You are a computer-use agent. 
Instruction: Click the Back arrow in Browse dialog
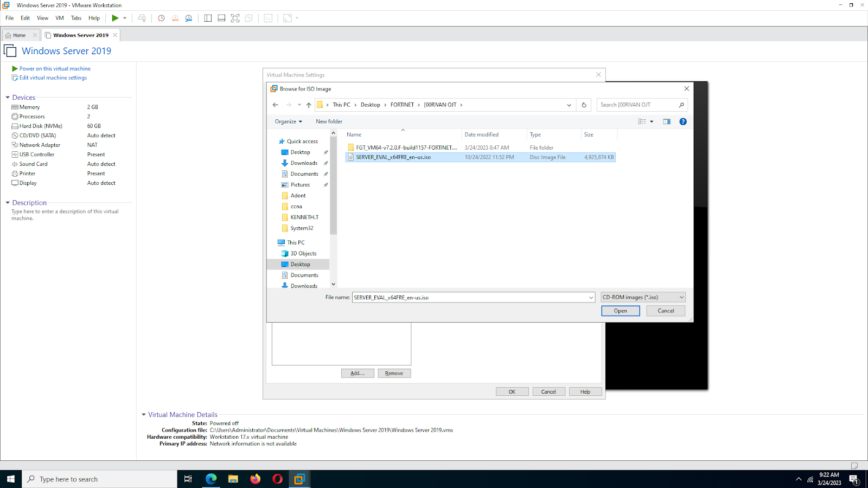(x=276, y=105)
